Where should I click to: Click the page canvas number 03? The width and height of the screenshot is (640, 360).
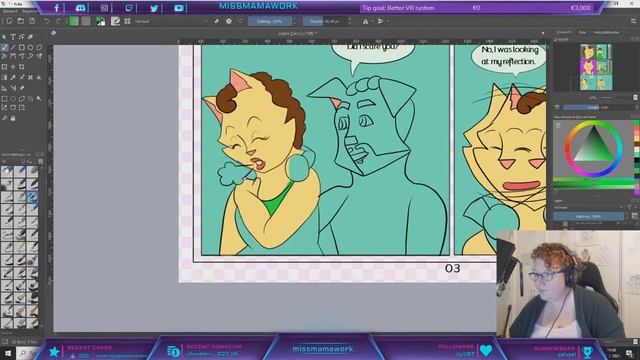(452, 268)
